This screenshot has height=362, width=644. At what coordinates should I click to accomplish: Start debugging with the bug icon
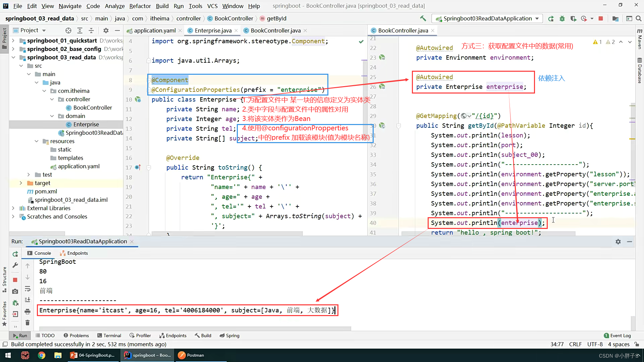(562, 18)
